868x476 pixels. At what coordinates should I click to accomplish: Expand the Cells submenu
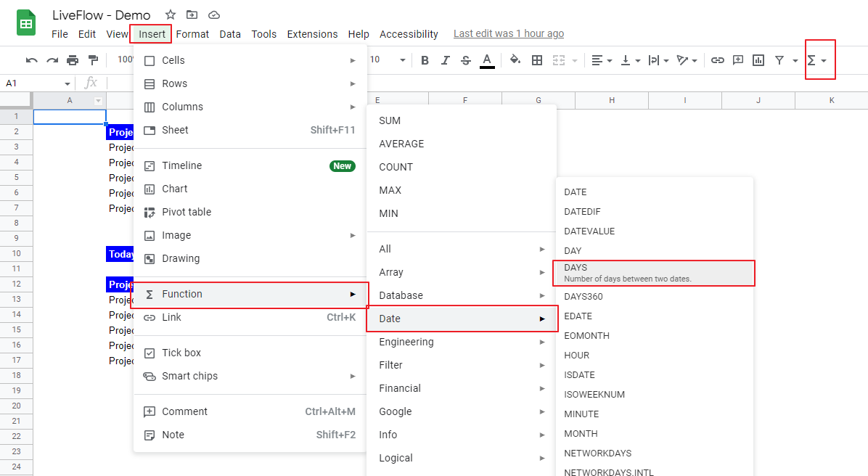pyautogui.click(x=250, y=60)
